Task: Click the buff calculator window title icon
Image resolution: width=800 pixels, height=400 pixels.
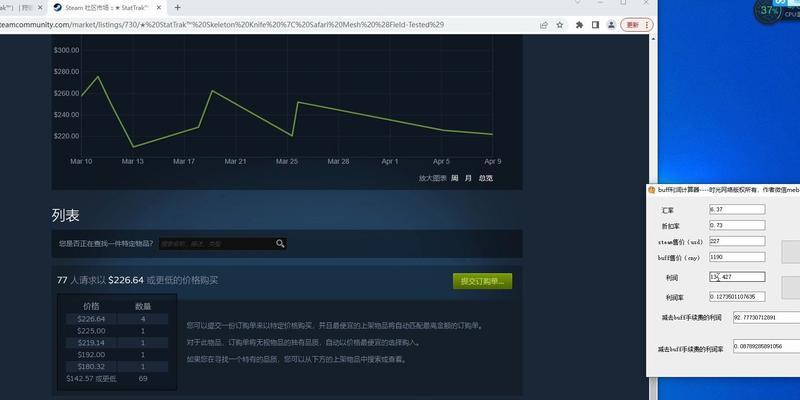Action: [652, 189]
